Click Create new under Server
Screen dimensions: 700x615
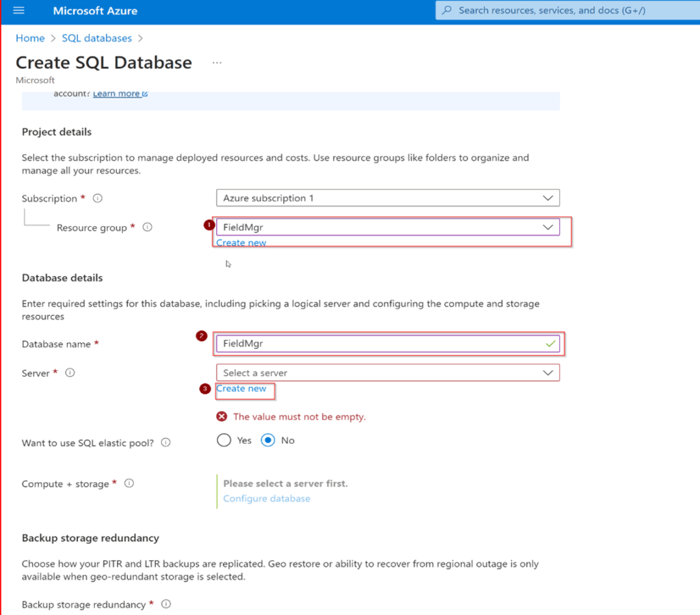[x=241, y=389]
